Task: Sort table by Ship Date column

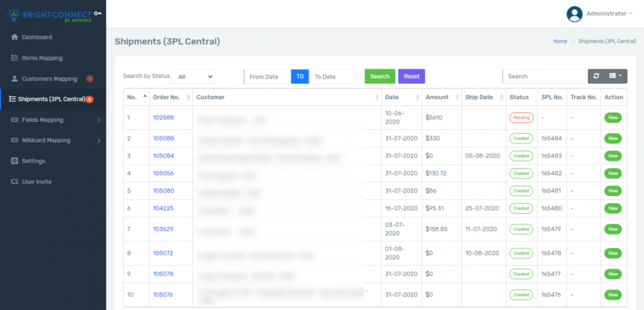Action: tap(484, 97)
